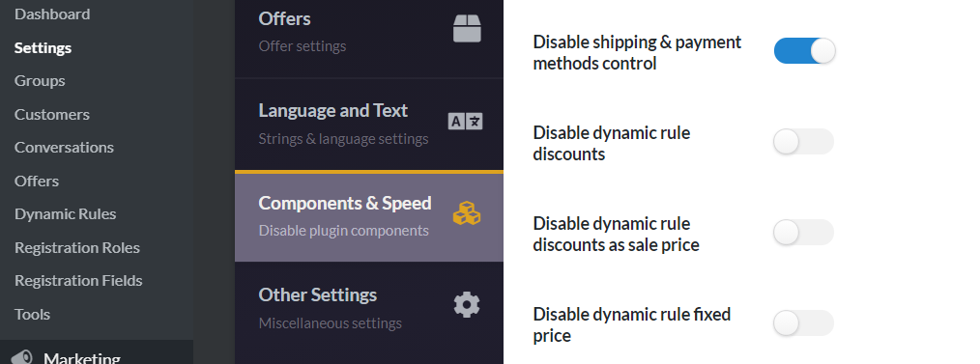Open Dashboard in the sidebar
This screenshot has width=980, height=364.
(x=52, y=14)
